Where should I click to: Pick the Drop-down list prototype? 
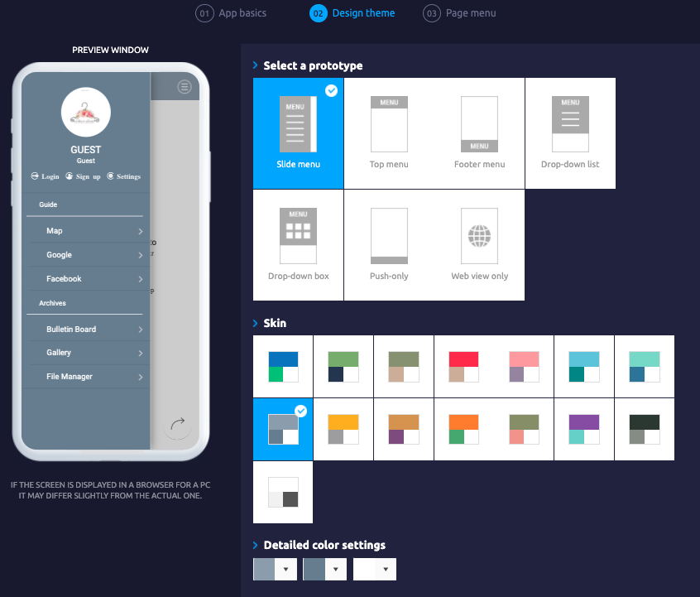570,124
